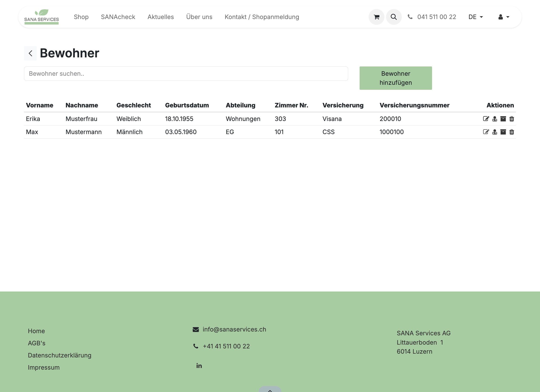The image size is (540, 392).
Task: Open the SANAcheck menu item
Action: coord(118,17)
